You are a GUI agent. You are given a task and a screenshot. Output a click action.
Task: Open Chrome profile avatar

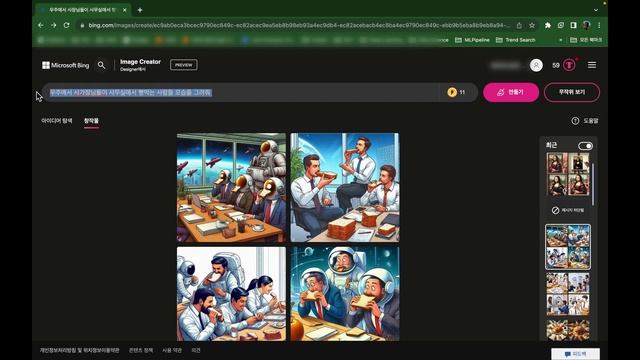point(587,25)
